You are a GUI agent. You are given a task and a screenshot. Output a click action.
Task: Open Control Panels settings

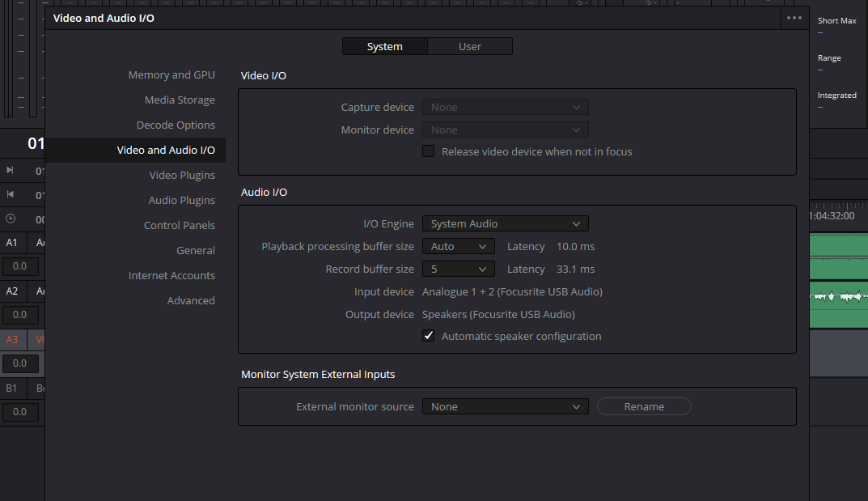[180, 225]
